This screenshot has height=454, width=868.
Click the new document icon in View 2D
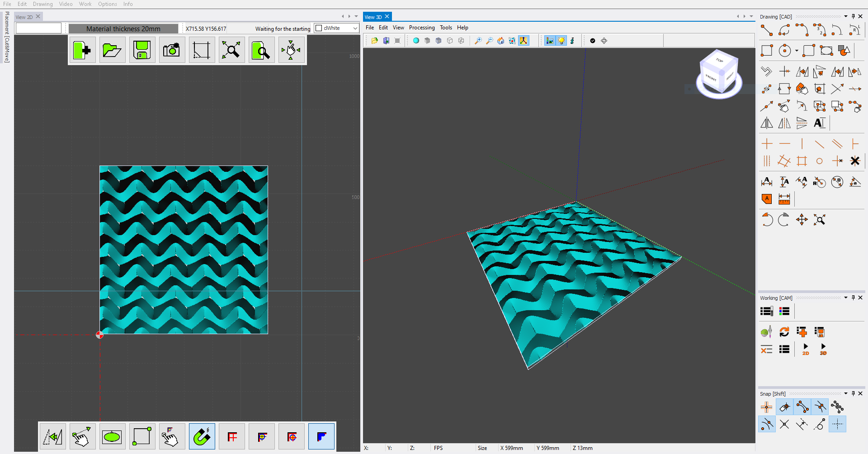82,50
